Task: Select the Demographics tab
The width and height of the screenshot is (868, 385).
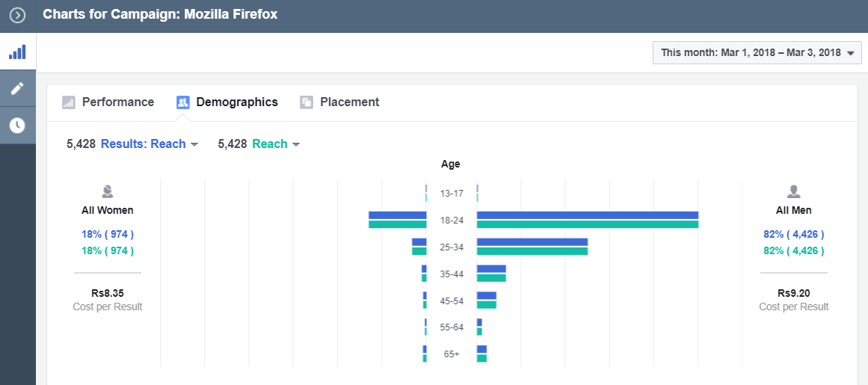Action: coord(236,102)
